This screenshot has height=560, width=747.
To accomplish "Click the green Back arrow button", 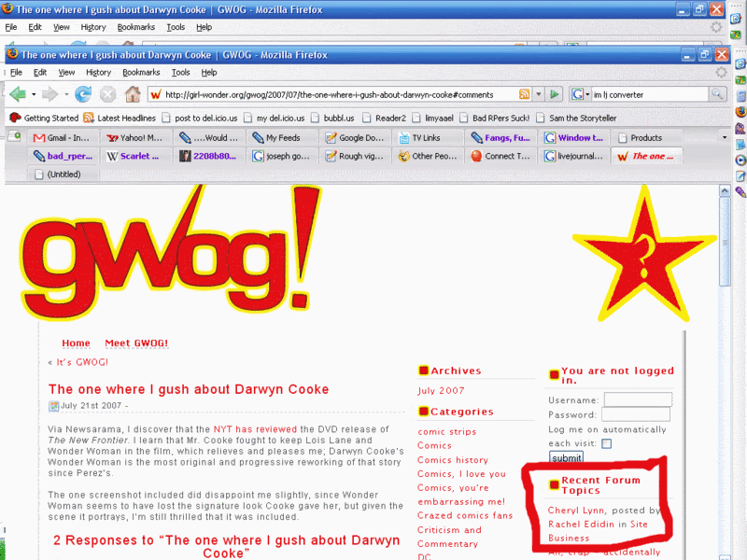I will (x=18, y=94).
